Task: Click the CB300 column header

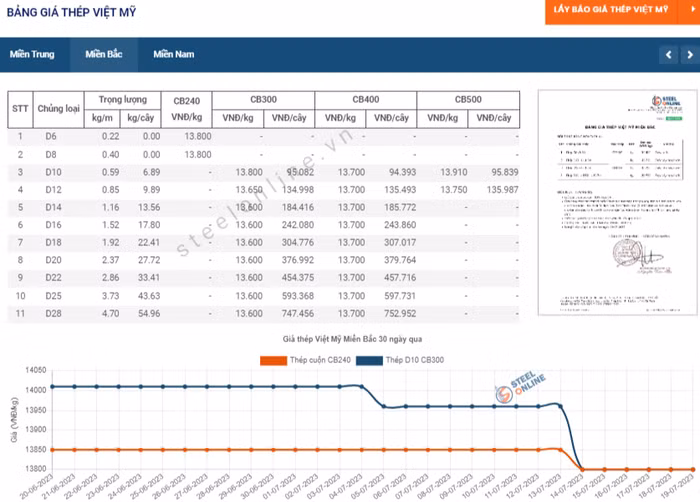Action: [x=263, y=100]
